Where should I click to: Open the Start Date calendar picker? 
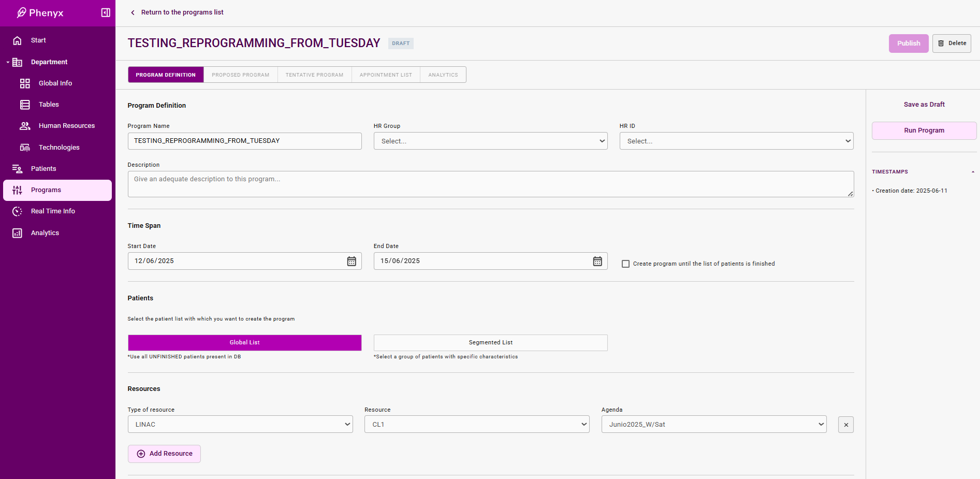coord(352,261)
